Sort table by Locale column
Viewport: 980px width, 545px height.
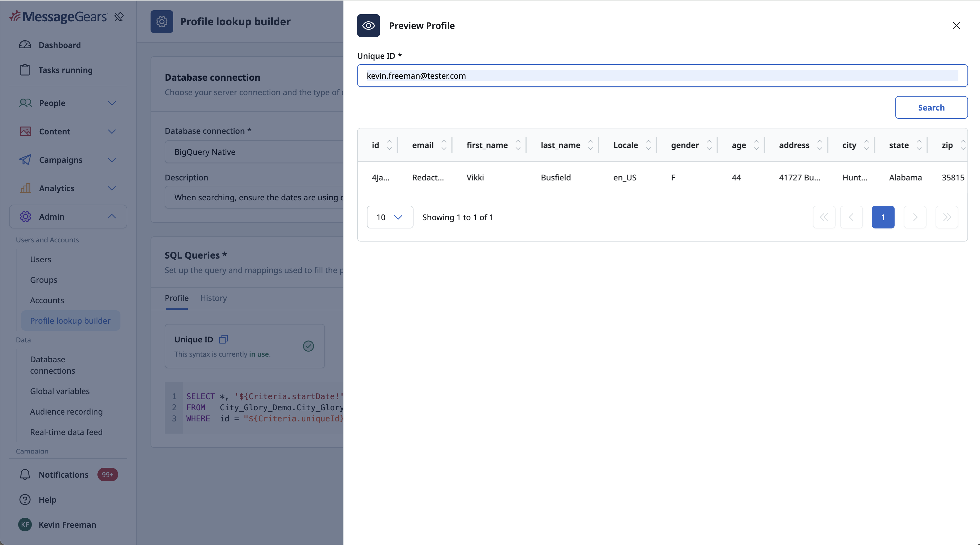[x=648, y=145]
